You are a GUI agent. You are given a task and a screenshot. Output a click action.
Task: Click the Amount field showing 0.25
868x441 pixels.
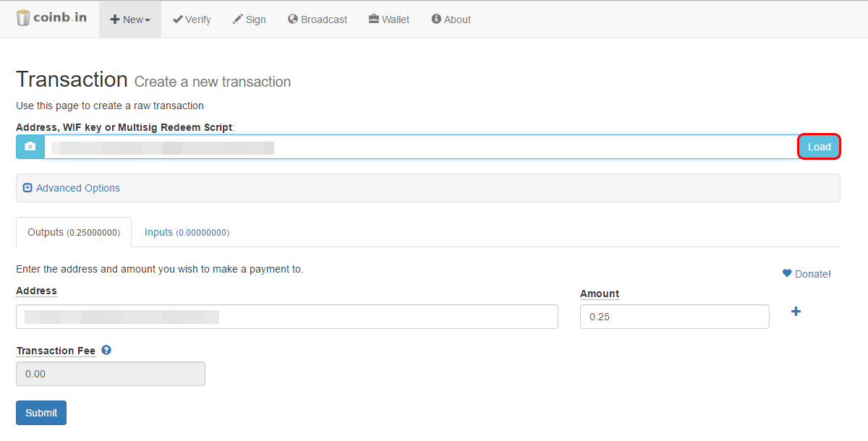click(x=675, y=317)
